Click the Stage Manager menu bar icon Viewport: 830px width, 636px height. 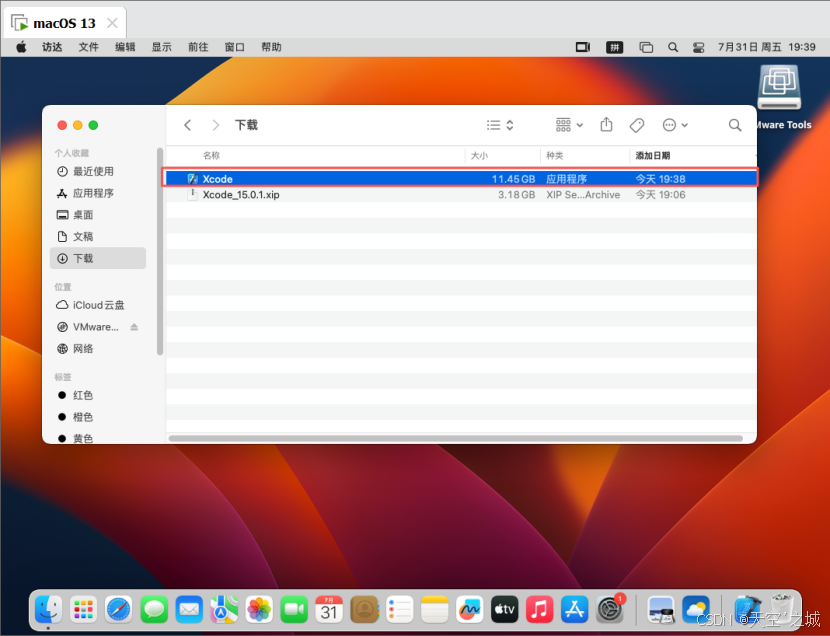pyautogui.click(x=646, y=47)
